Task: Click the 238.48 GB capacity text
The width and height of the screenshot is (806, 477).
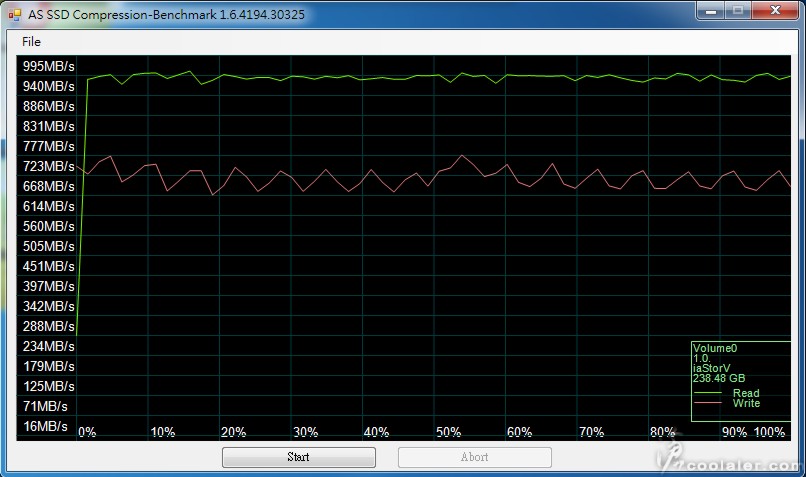Action: point(719,378)
